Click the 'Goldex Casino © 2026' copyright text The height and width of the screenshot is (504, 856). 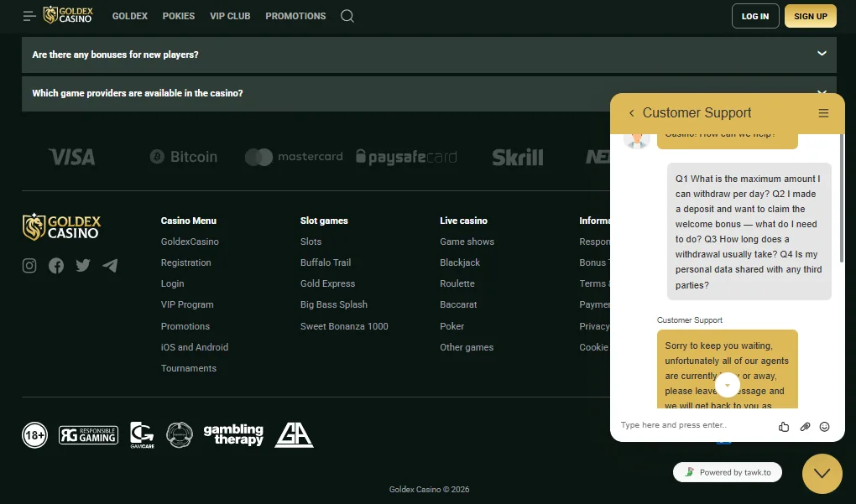tap(429, 489)
